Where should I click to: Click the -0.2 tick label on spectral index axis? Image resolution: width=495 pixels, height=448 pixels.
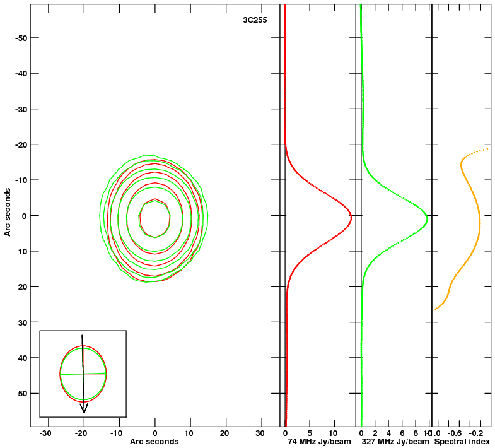click(x=475, y=433)
